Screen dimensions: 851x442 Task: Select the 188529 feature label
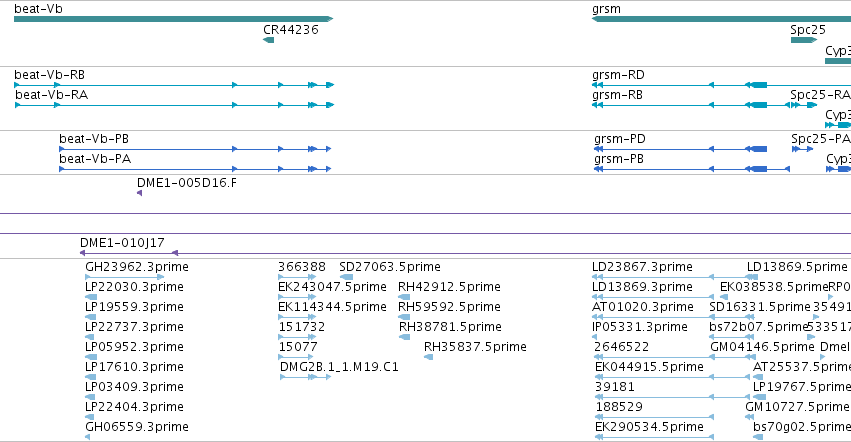(619, 407)
